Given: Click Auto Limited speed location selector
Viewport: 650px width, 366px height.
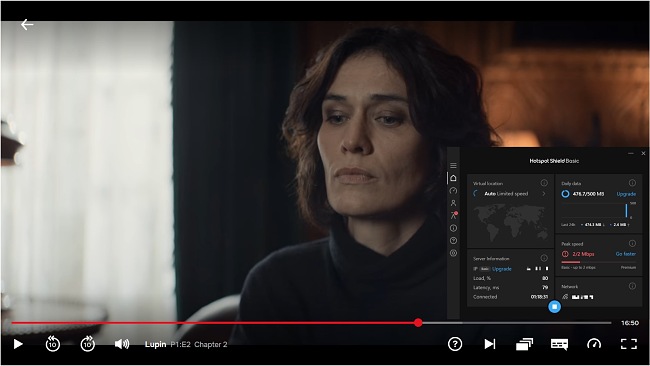Looking at the screenshot, I should click(x=509, y=194).
